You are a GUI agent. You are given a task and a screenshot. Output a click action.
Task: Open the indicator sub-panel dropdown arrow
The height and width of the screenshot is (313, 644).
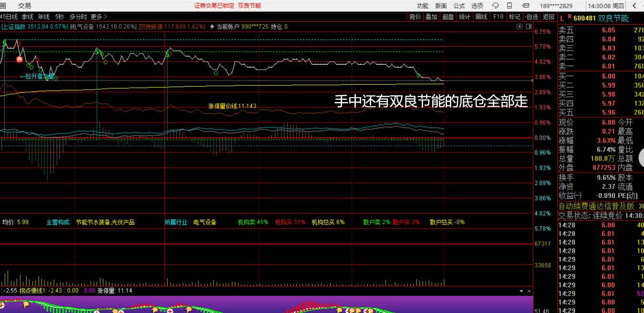point(521,291)
